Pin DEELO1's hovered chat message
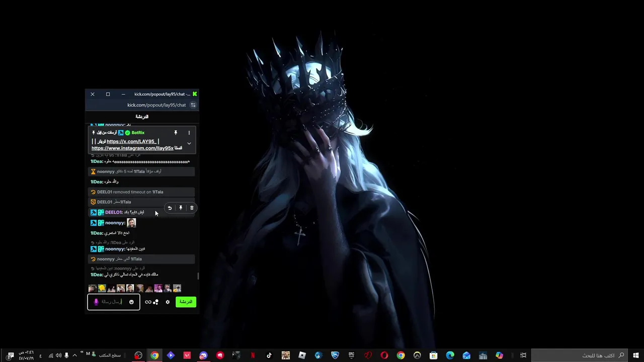This screenshot has height=362, width=644. coord(181,208)
